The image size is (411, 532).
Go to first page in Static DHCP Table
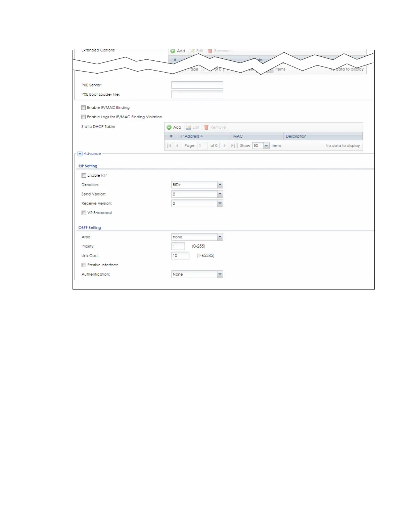click(169, 146)
